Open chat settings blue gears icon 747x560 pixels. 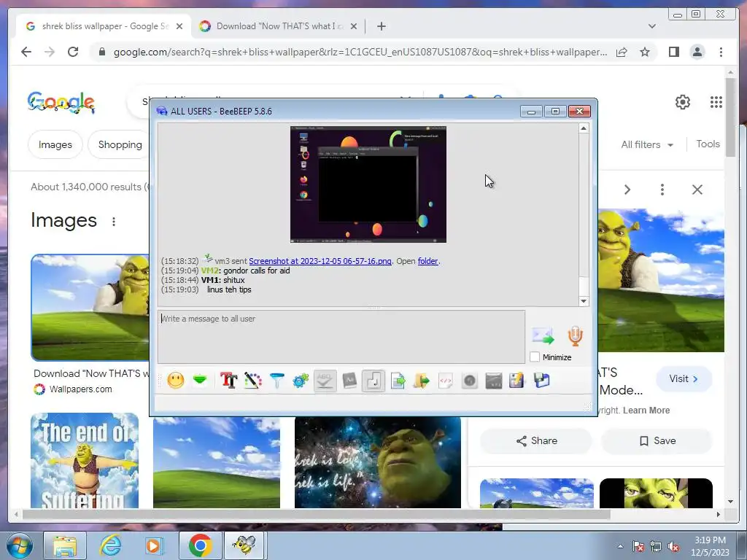coord(301,381)
